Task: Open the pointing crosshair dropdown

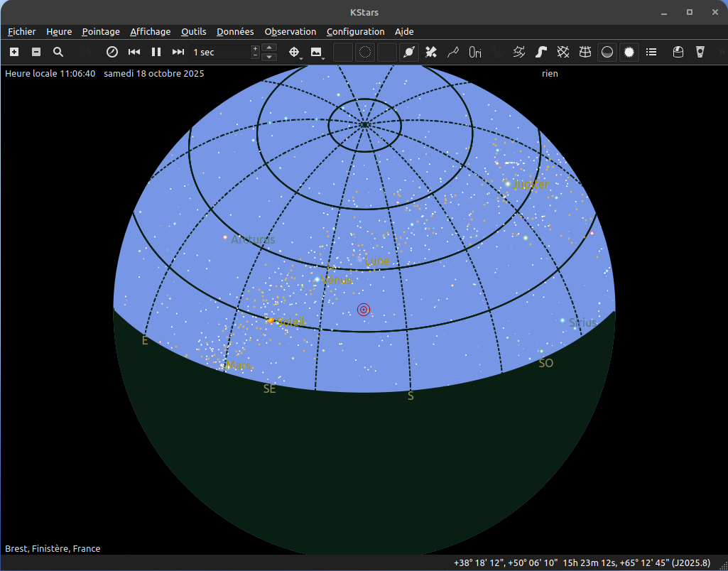Action: [x=295, y=52]
